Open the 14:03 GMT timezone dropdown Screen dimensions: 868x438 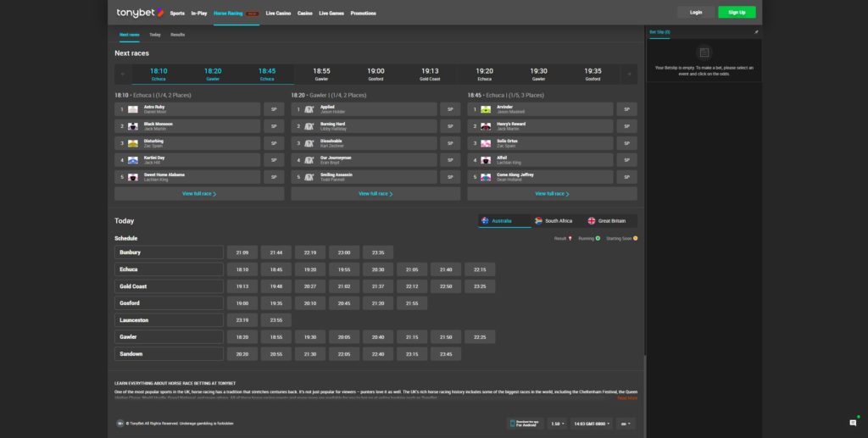pyautogui.click(x=592, y=424)
